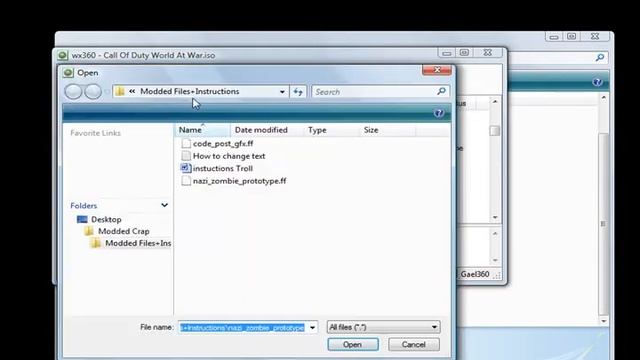Click into the File name input field

243,327
